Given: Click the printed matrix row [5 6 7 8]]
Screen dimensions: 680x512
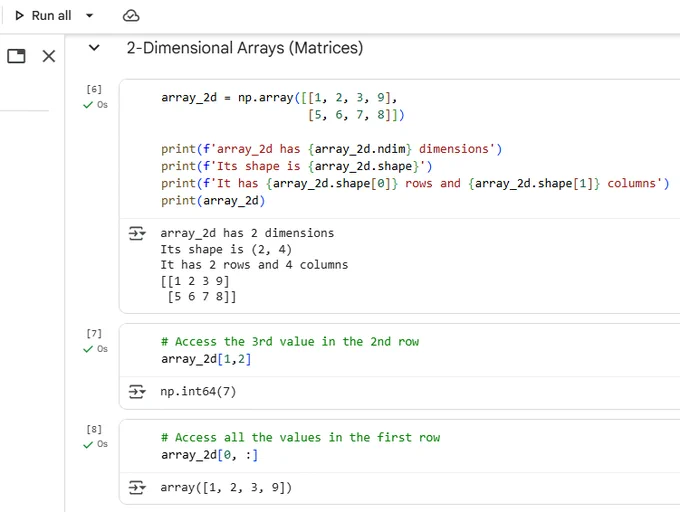Looking at the screenshot, I should (202, 297).
